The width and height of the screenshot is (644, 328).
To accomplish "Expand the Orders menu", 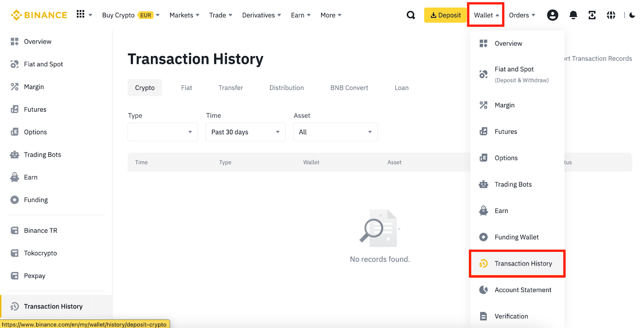I will click(522, 15).
